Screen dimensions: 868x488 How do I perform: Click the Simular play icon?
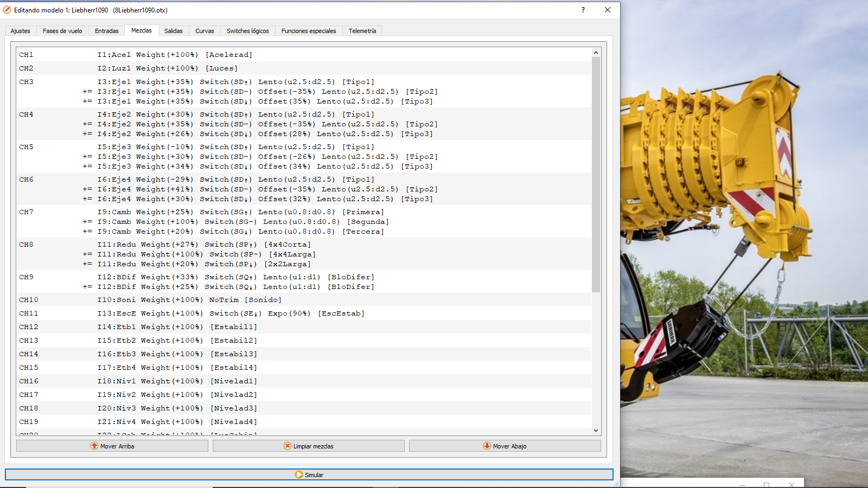299,474
